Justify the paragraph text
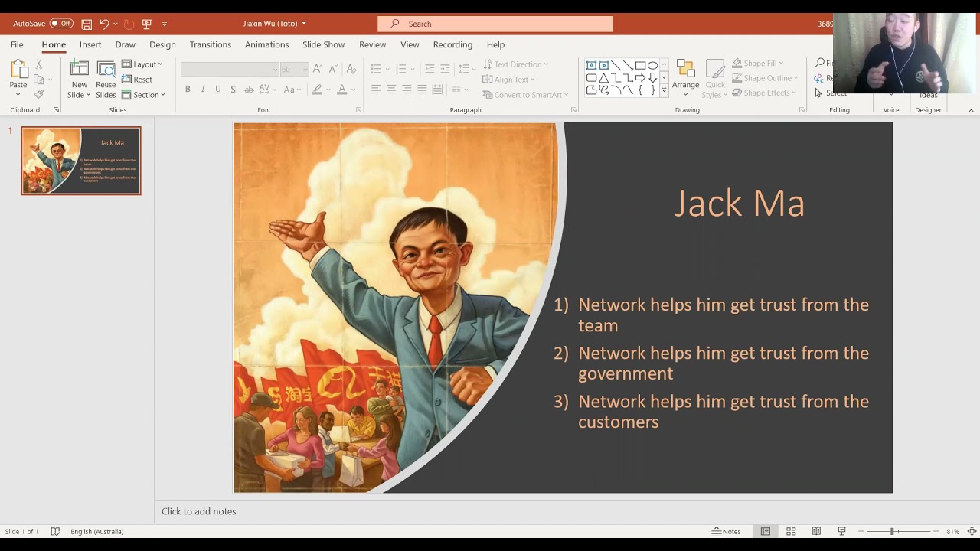This screenshot has height=551, width=980. [x=422, y=90]
